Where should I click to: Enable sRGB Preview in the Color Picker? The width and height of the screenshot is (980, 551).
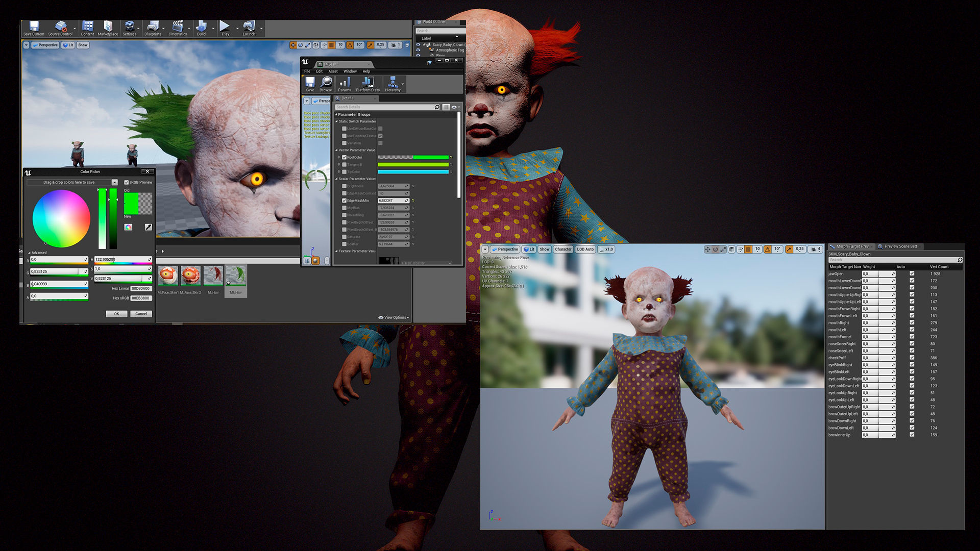point(127,182)
